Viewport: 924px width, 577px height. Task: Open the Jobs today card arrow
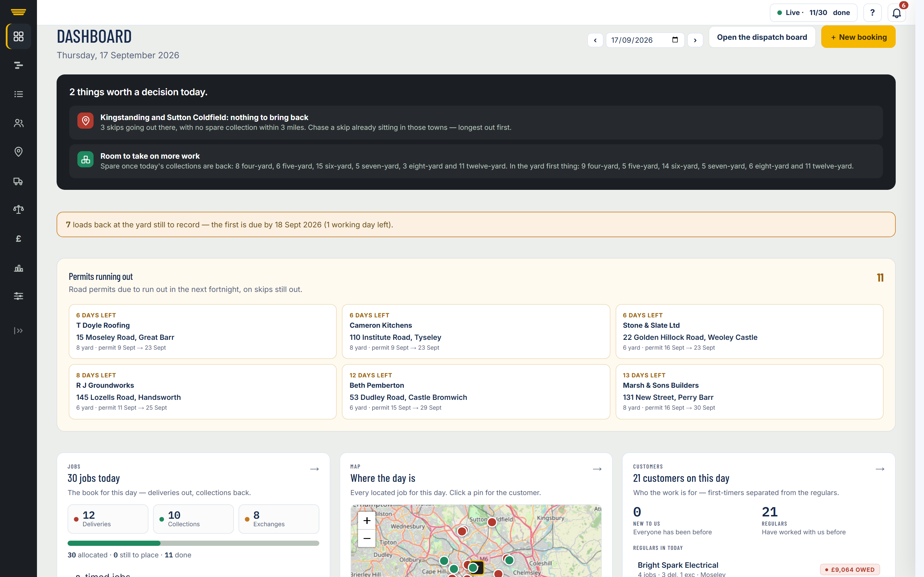(315, 469)
